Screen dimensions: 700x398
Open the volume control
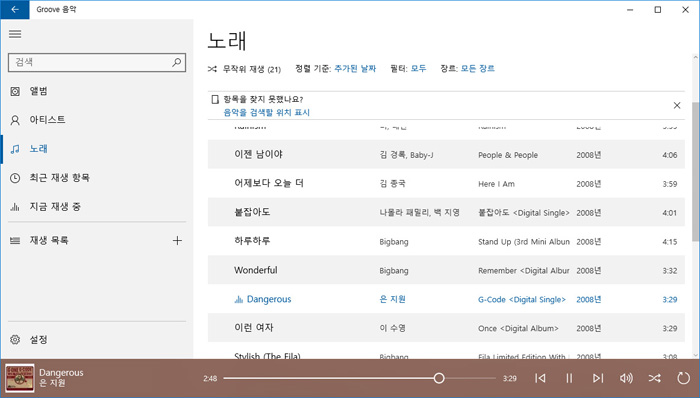(626, 378)
